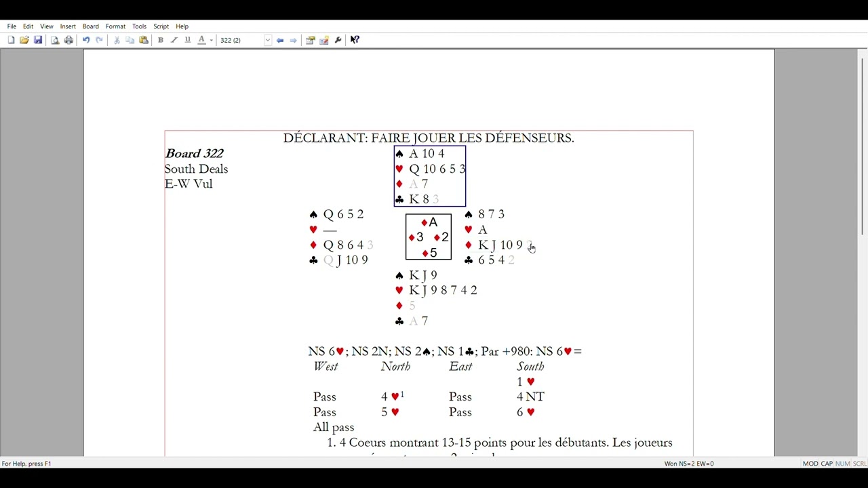This screenshot has width=868, height=488.
Task: Open the File menu
Action: click(x=12, y=26)
